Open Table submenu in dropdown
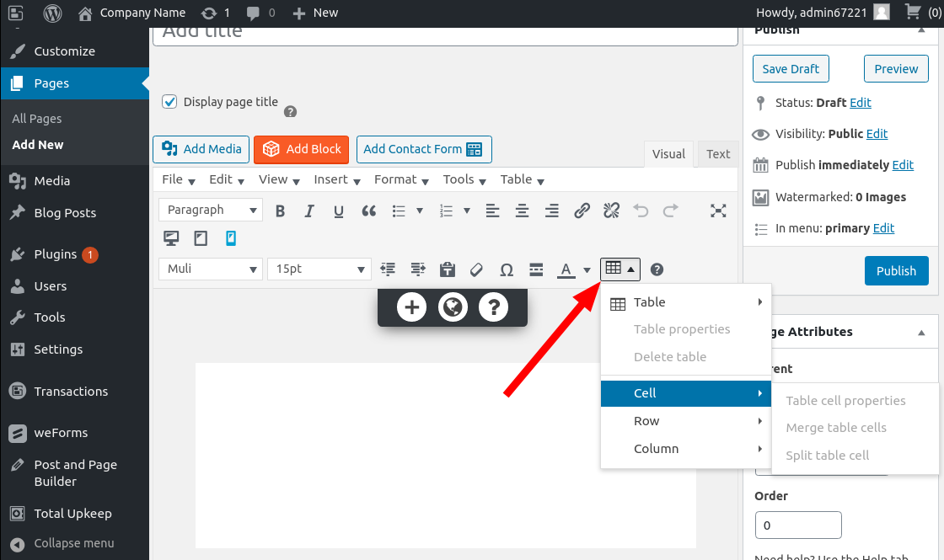 coord(686,302)
